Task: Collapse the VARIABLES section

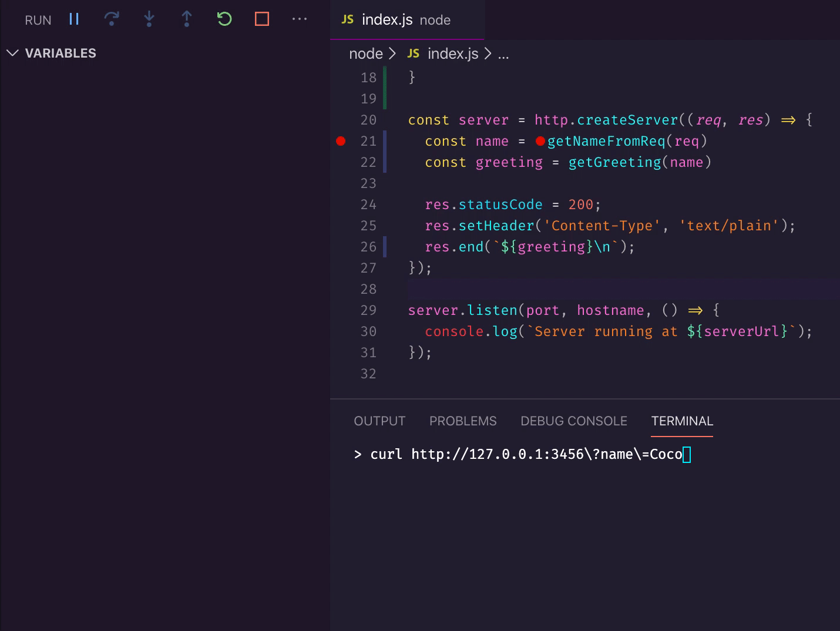Action: click(x=13, y=53)
